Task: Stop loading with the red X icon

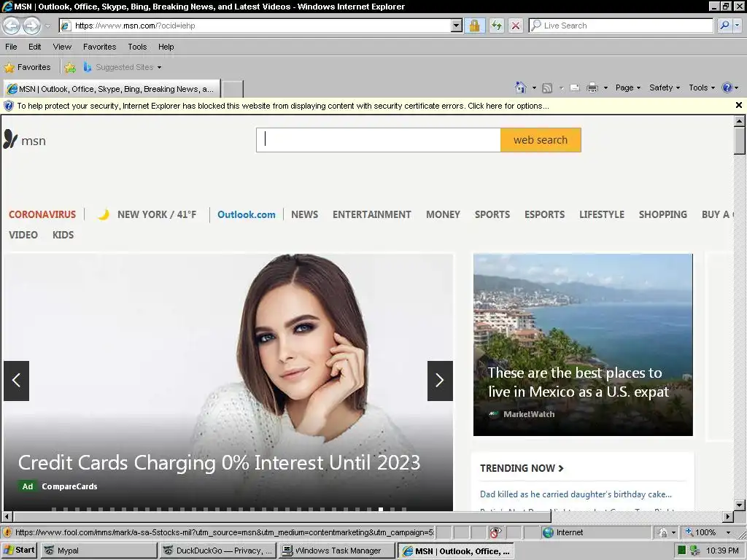Action: click(x=516, y=26)
